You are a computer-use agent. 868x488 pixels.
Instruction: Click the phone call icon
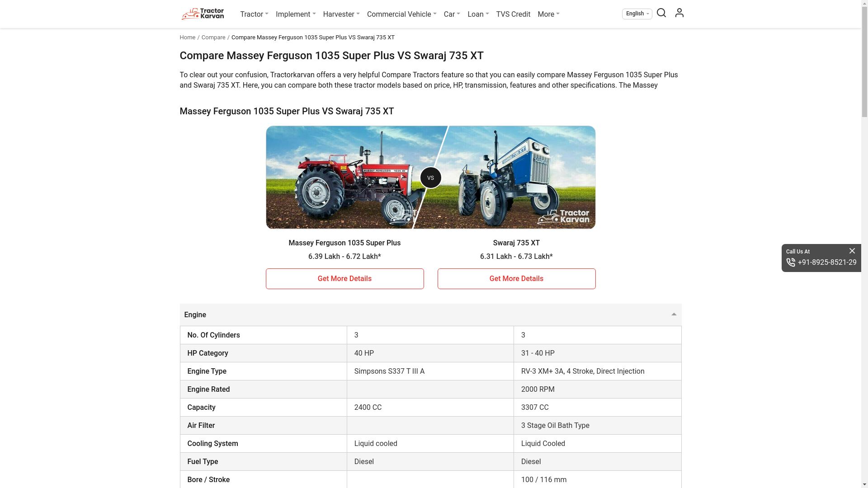tap(791, 263)
